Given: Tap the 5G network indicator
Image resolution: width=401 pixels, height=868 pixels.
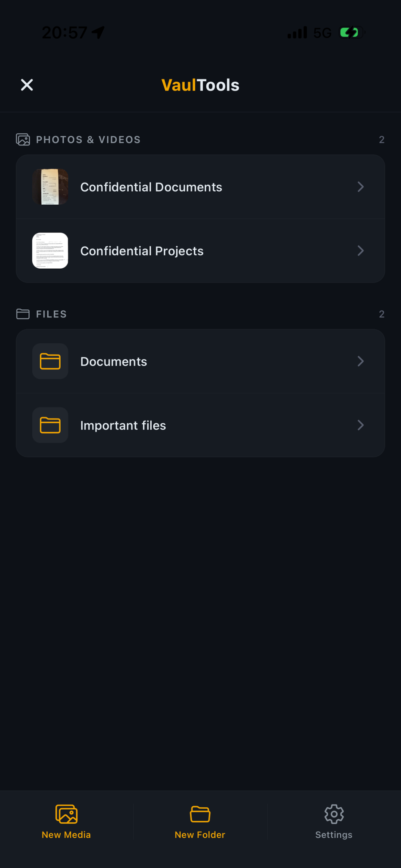Looking at the screenshot, I should [x=323, y=33].
